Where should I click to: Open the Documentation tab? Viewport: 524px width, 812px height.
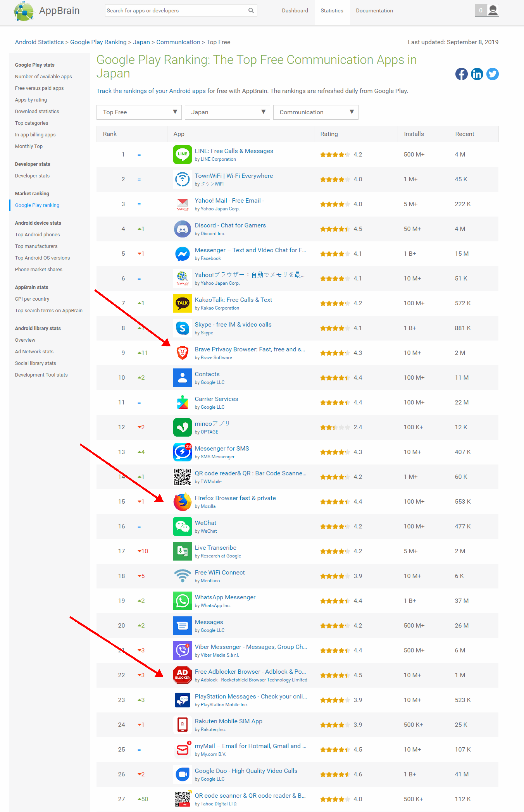[374, 10]
